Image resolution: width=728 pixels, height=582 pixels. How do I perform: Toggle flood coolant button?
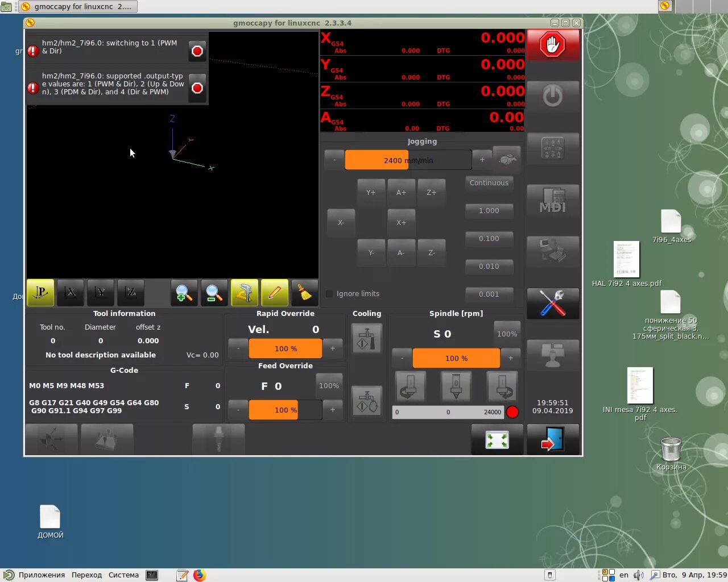pyautogui.click(x=367, y=338)
